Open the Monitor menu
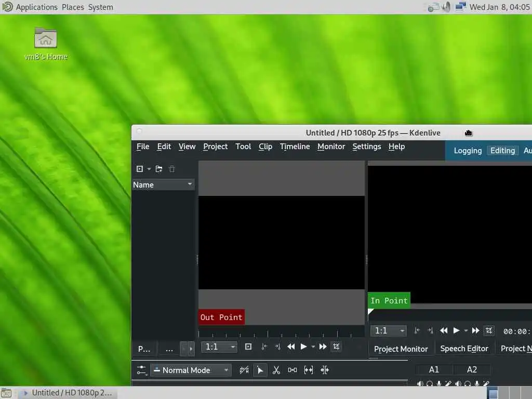This screenshot has height=399, width=532. (x=331, y=147)
